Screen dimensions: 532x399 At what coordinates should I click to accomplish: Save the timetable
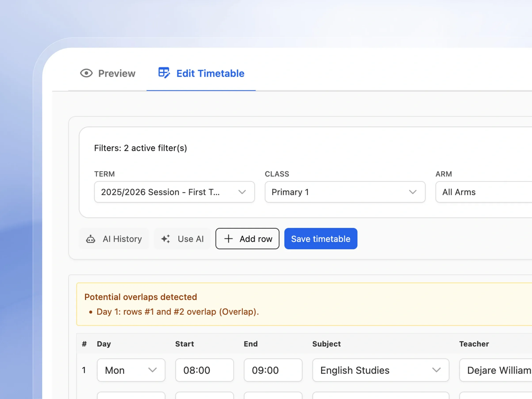[x=321, y=239]
